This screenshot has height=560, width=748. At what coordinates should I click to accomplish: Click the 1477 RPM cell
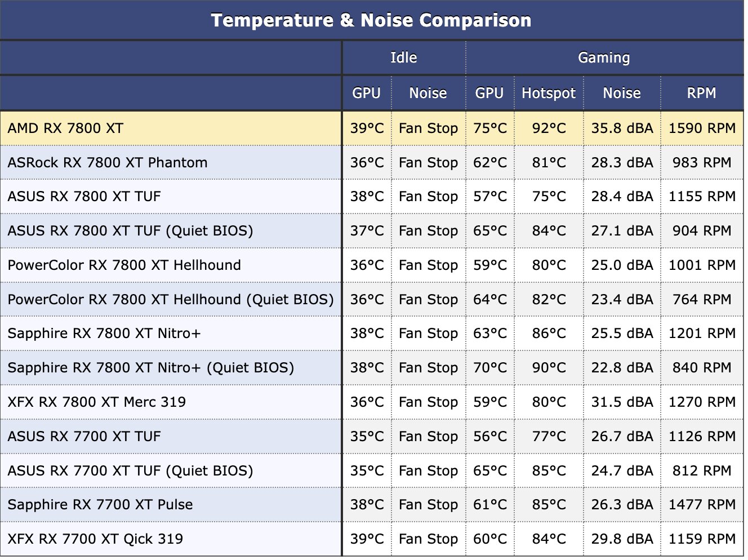tap(702, 505)
